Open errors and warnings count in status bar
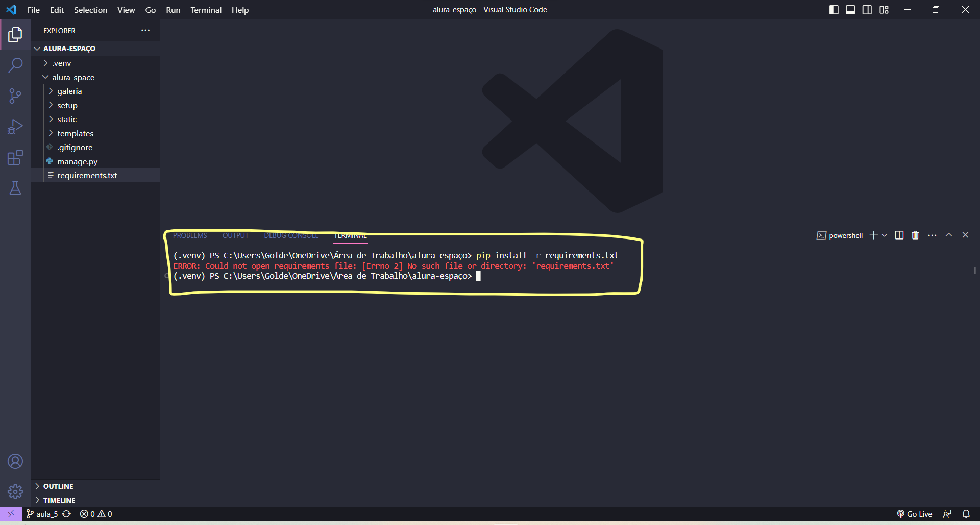This screenshot has width=980, height=525. (96, 514)
